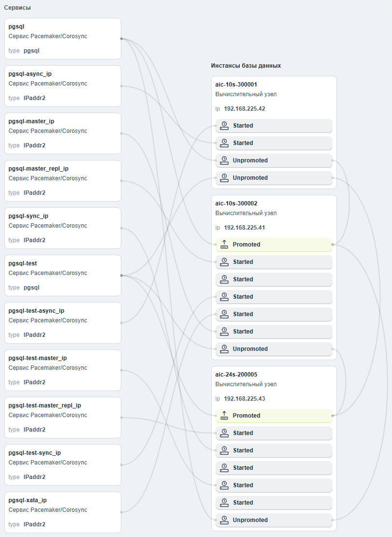Click node title aic-24s-200005

point(236,375)
